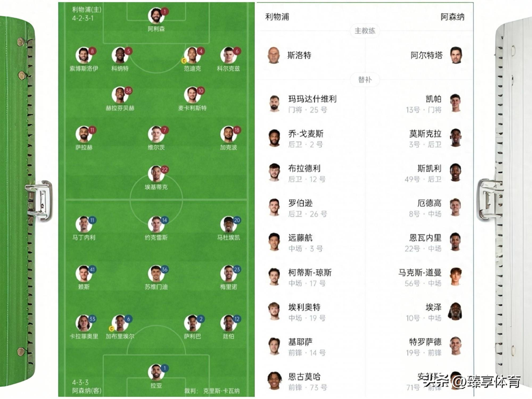Click 维尔茨 number 7 shirt badge

point(165,130)
